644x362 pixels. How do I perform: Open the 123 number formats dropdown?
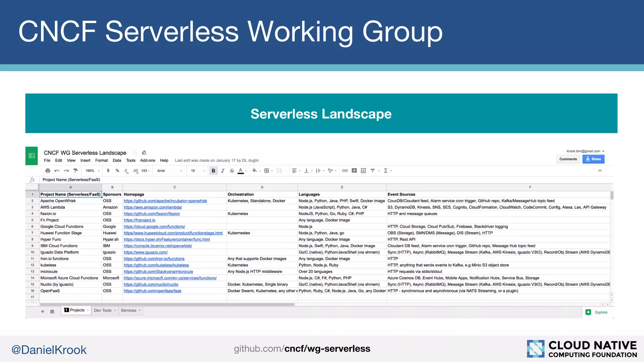(x=145, y=171)
